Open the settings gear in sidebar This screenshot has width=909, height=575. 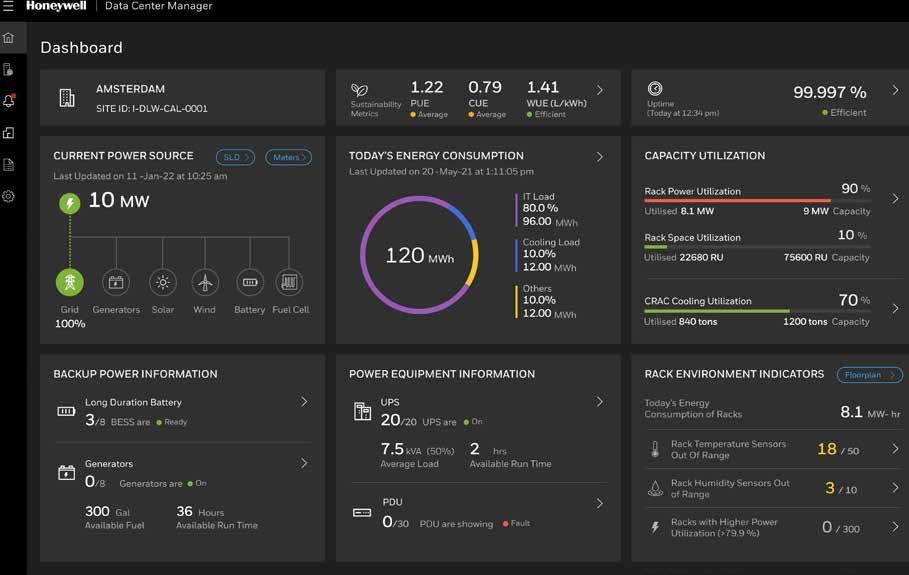click(9, 196)
